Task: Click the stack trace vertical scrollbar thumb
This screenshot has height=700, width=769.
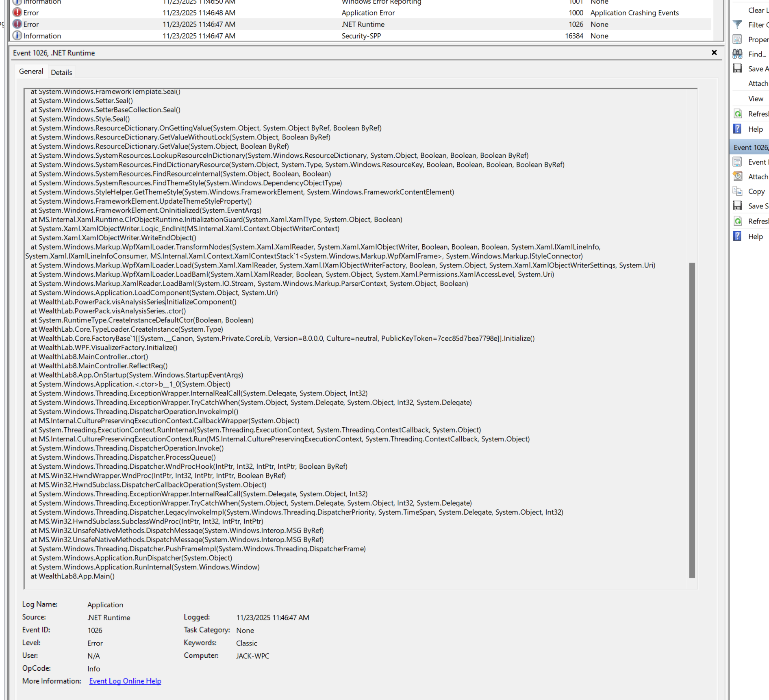Action: (x=692, y=419)
